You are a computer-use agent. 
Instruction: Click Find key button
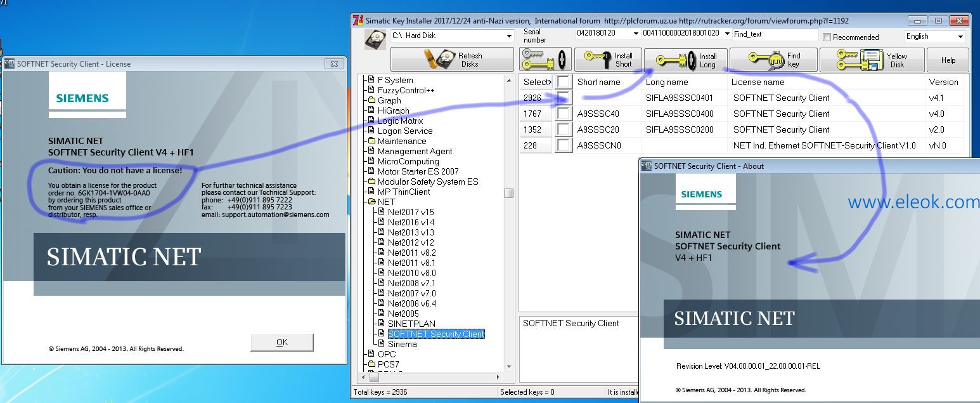[773, 60]
